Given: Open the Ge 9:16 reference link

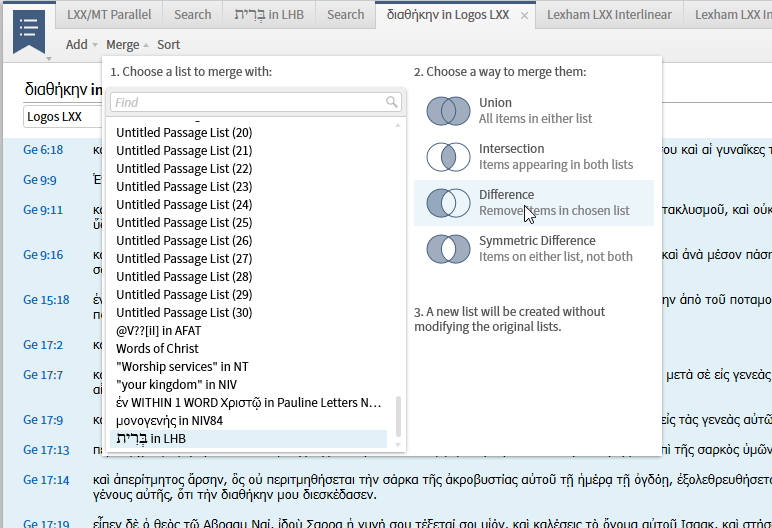Looking at the screenshot, I should (43, 255).
